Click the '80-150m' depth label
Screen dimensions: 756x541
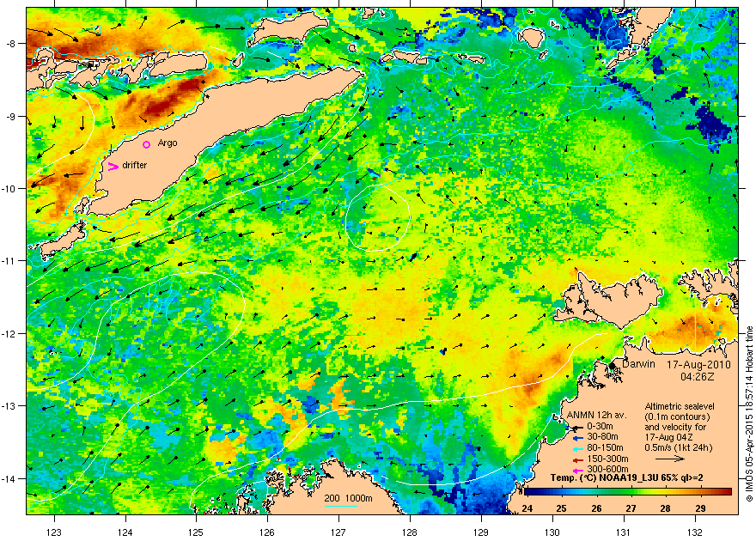click(605, 448)
